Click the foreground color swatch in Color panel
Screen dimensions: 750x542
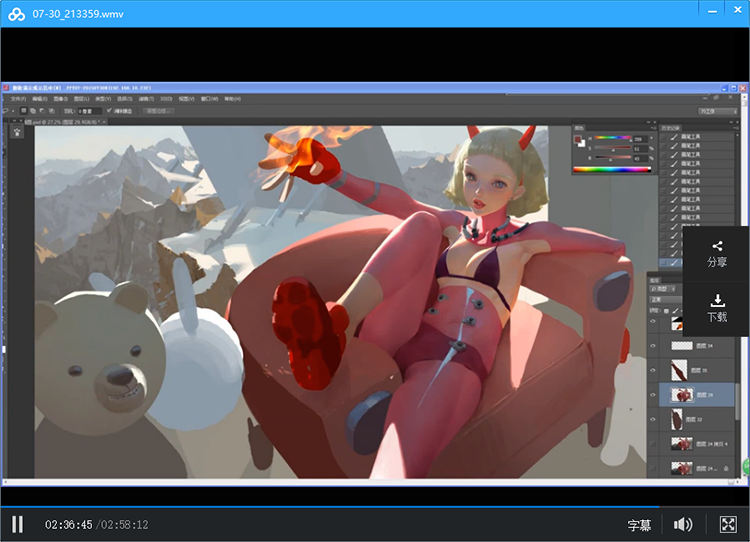(578, 139)
